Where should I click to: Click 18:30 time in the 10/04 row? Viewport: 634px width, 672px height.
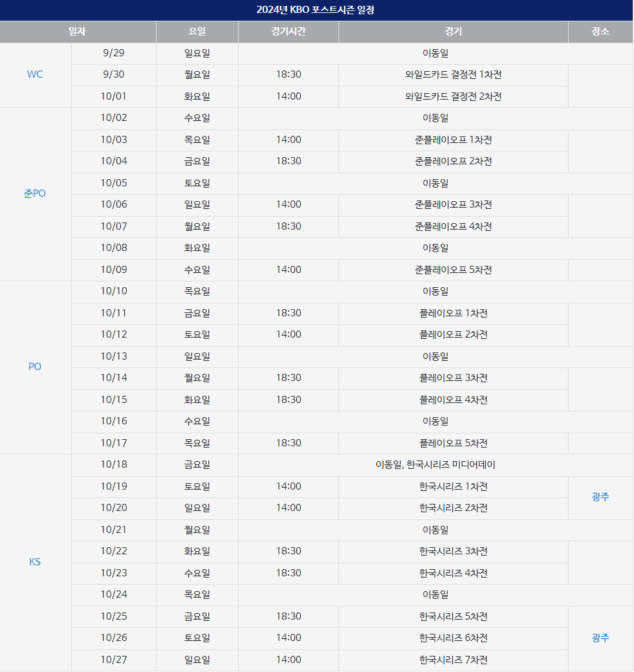tap(289, 162)
